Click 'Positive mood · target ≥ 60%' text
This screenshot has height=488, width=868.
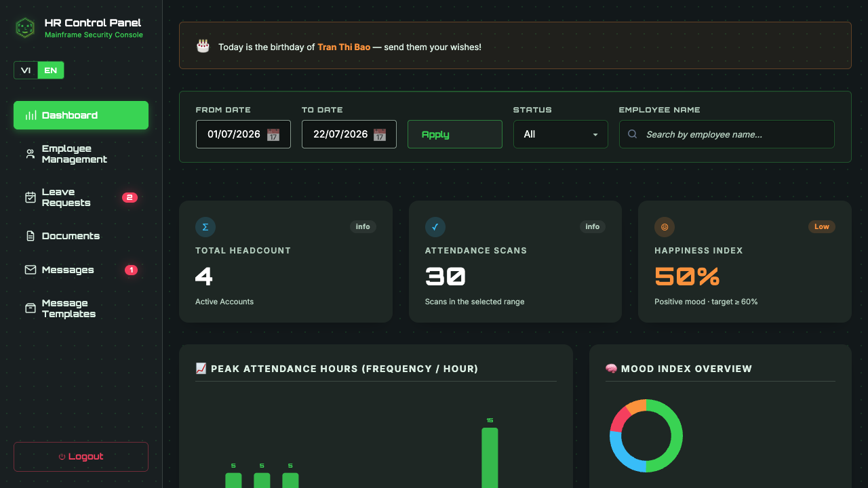(706, 302)
